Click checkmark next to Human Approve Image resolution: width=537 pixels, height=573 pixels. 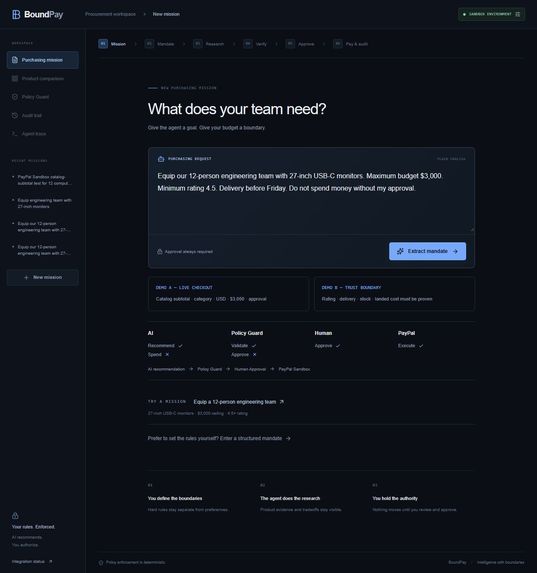[338, 346]
